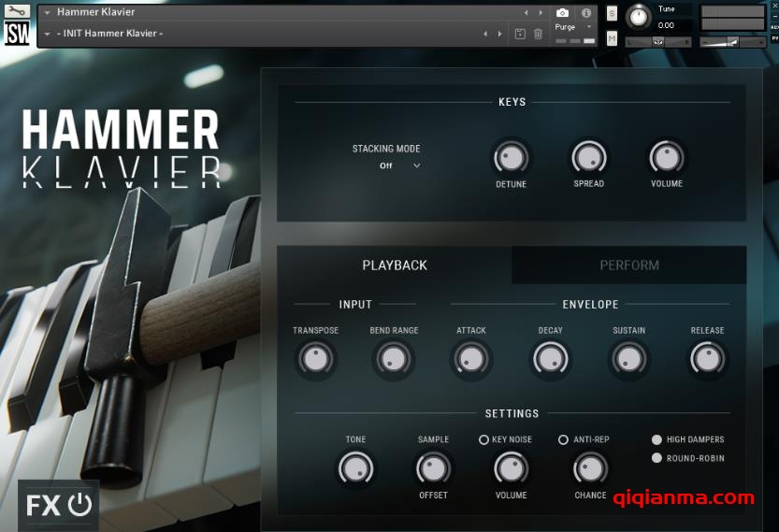Expand the Hammer Klavier instrument dropdown
Viewport: 779px width, 532px height.
tap(47, 12)
